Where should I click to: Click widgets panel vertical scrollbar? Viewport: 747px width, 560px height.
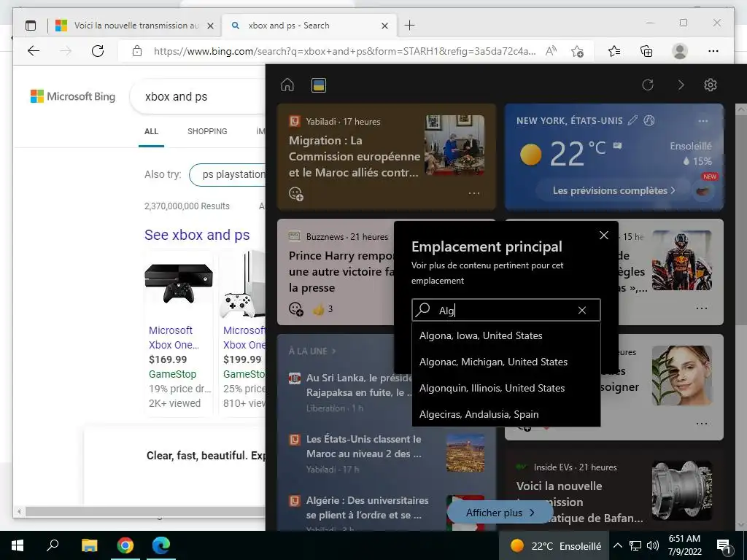coord(741,219)
